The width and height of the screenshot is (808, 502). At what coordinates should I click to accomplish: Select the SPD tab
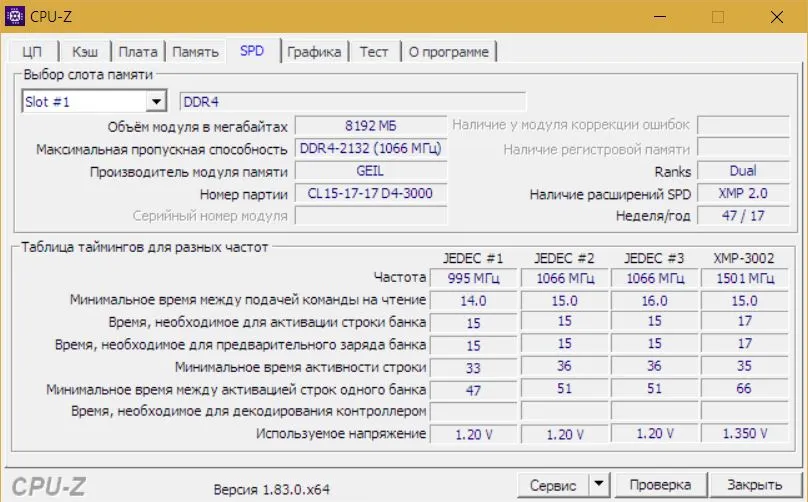(x=252, y=51)
